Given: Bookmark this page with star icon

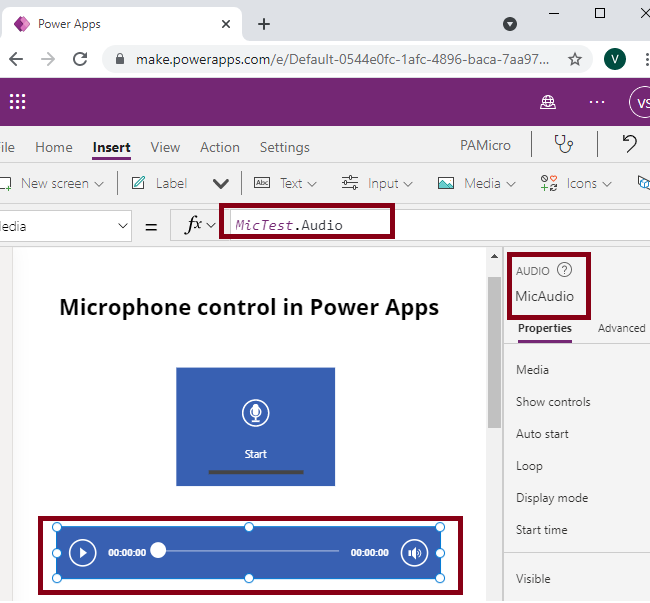Looking at the screenshot, I should coord(575,59).
